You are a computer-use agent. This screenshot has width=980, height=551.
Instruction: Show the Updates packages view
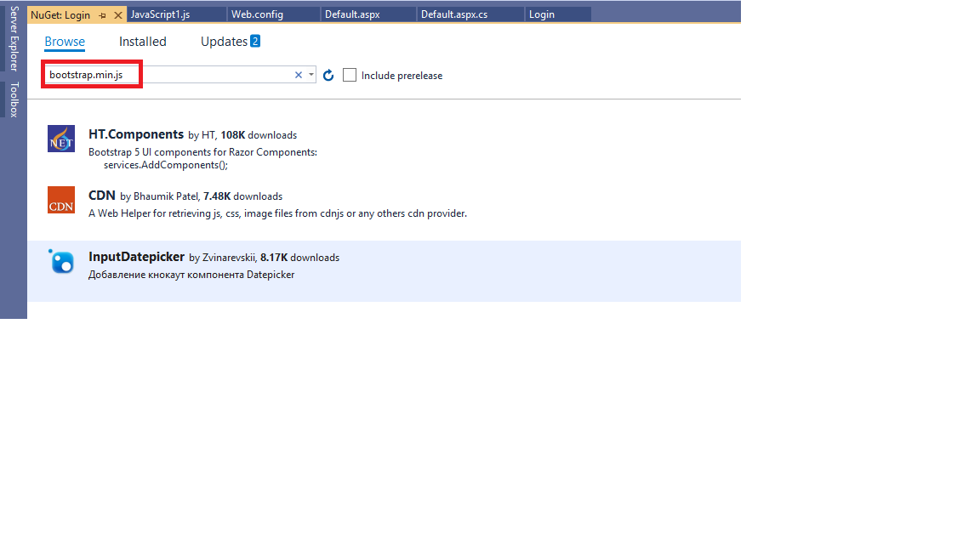(x=224, y=42)
